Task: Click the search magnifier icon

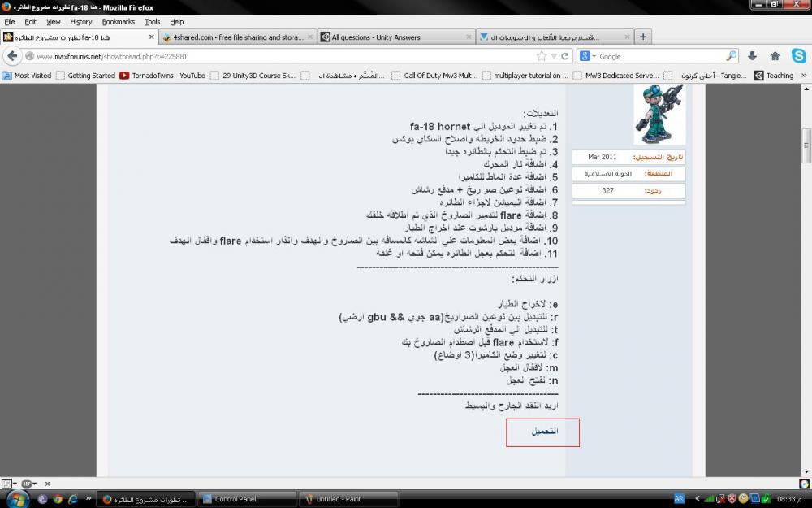Action: 732,56
